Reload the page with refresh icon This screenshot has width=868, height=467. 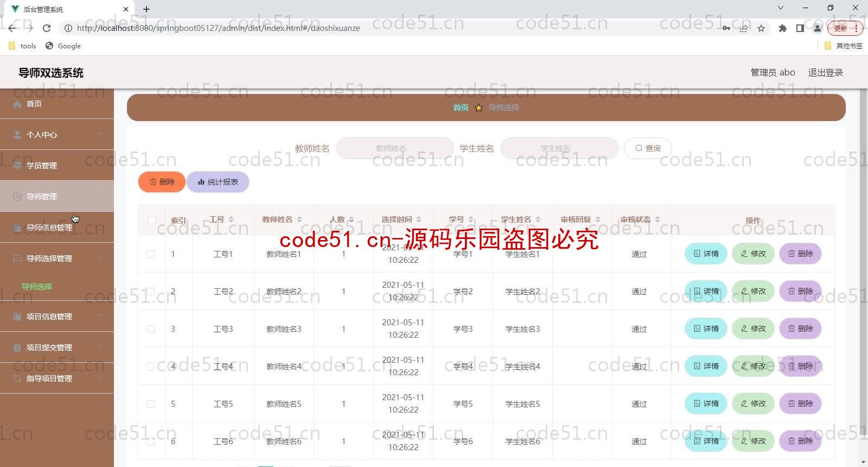coord(47,28)
